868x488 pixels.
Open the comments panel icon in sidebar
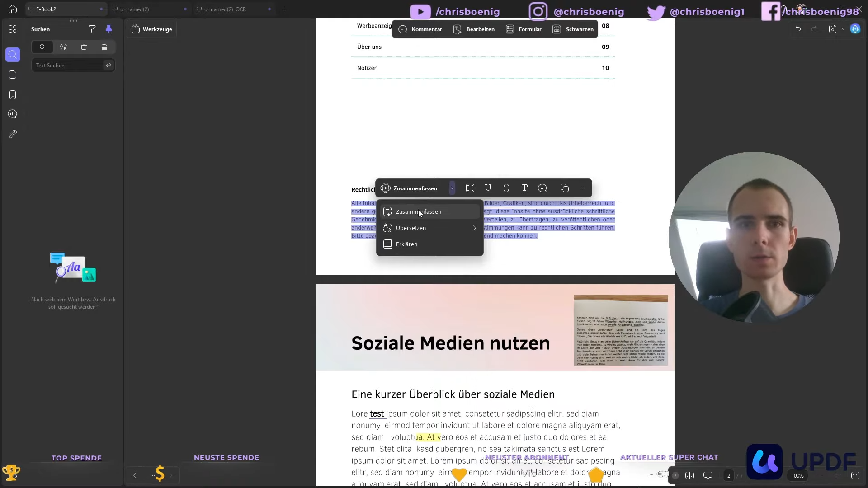coord(13,114)
